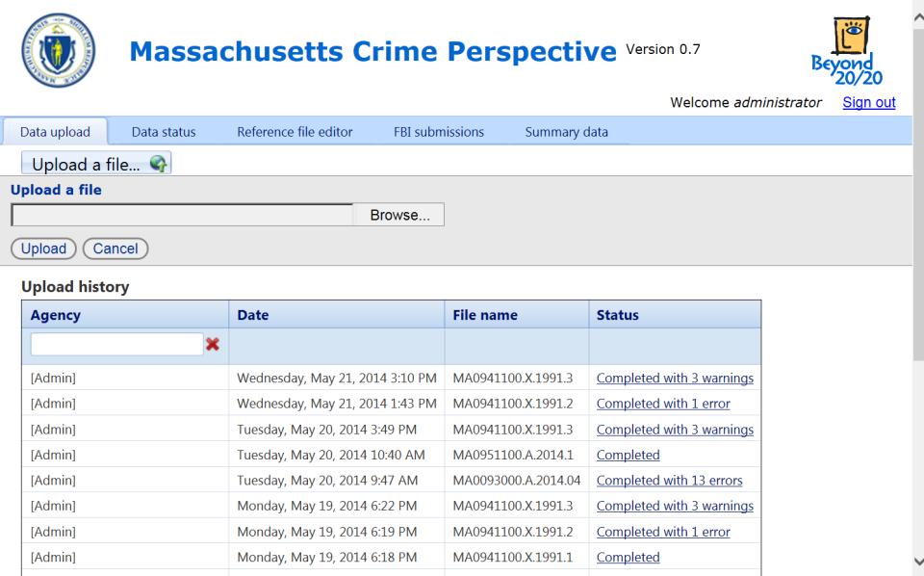Click the file path input field
Viewport: 924px width, 576px height.
click(x=182, y=215)
